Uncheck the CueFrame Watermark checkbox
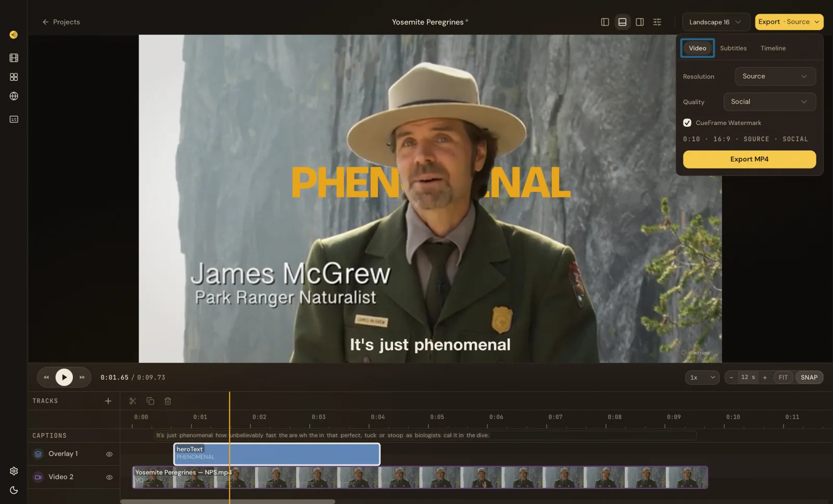Screen dimensions: 833x504 coord(687,123)
